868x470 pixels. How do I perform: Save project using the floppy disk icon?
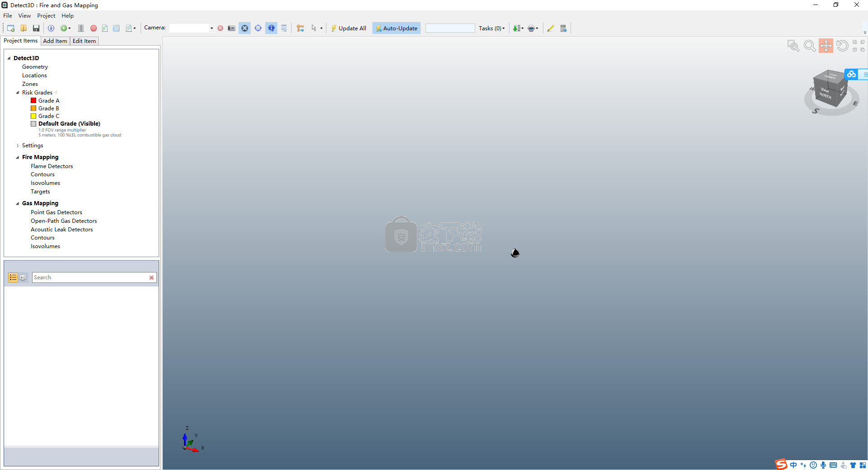coord(36,28)
